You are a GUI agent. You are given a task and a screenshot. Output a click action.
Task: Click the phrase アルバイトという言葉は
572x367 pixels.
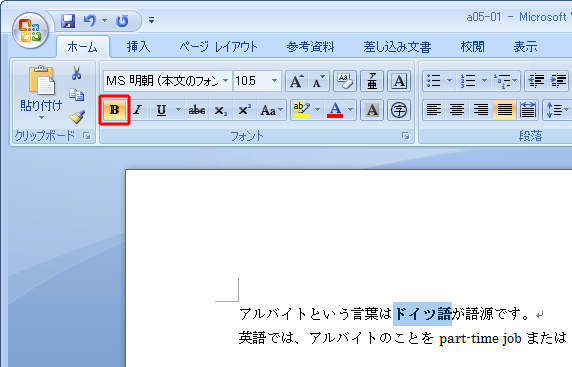[x=315, y=314]
